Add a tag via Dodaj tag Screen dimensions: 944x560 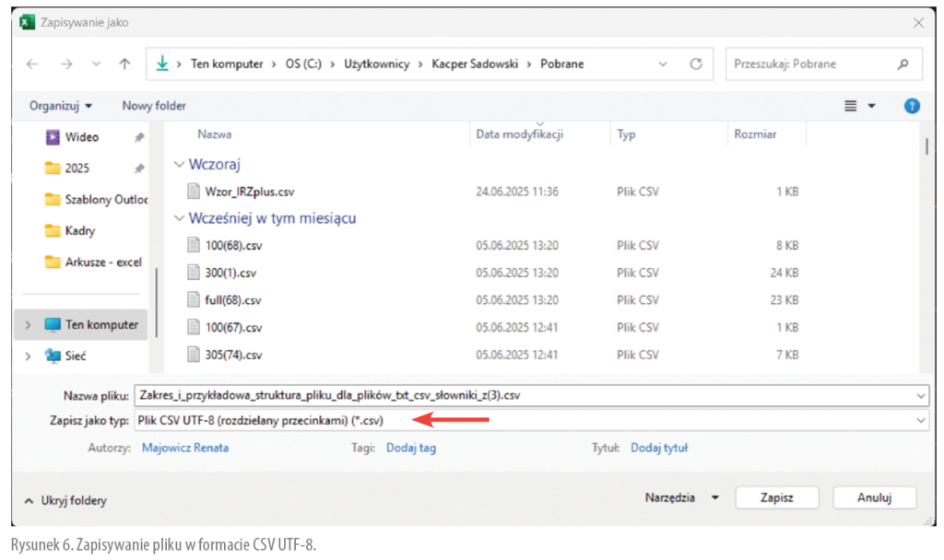point(411,448)
